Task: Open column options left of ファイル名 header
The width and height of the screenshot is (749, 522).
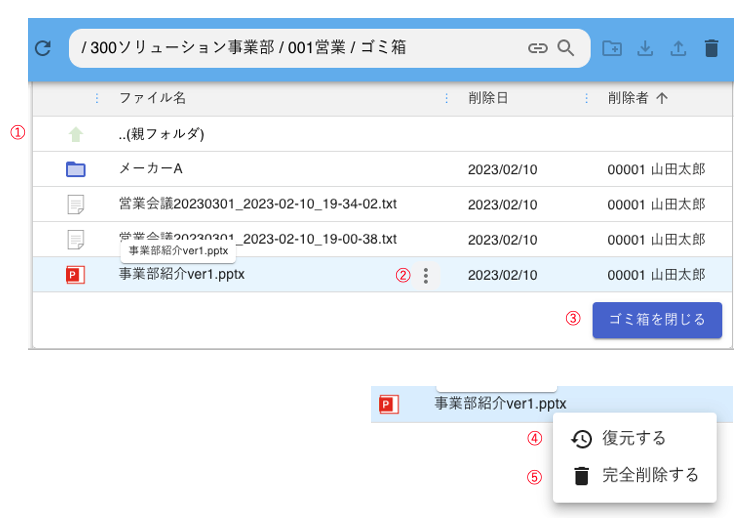Action: (x=97, y=98)
